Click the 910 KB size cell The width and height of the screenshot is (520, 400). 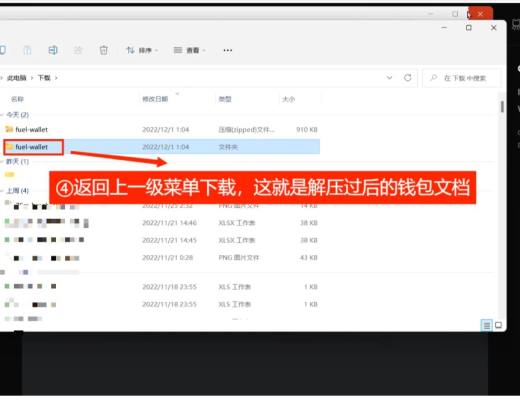pos(307,129)
